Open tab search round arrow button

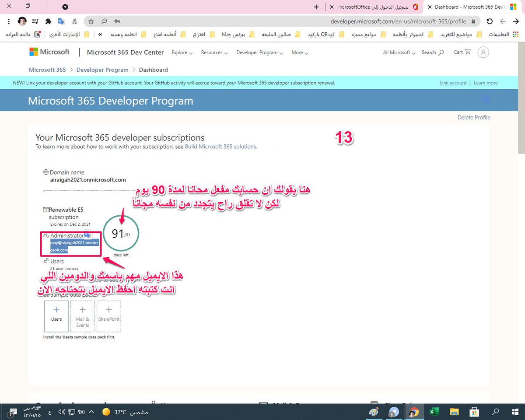click(65, 7)
